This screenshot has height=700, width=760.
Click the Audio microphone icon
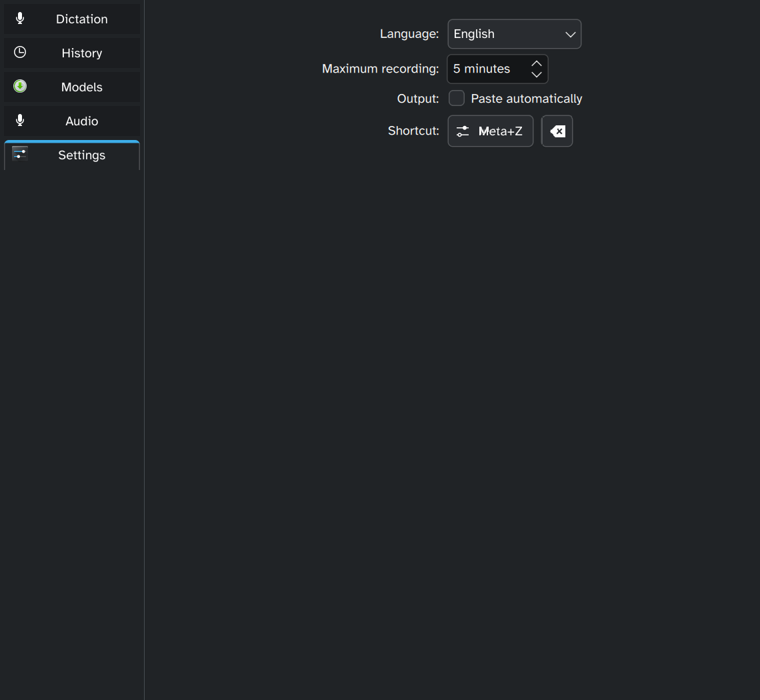[20, 120]
